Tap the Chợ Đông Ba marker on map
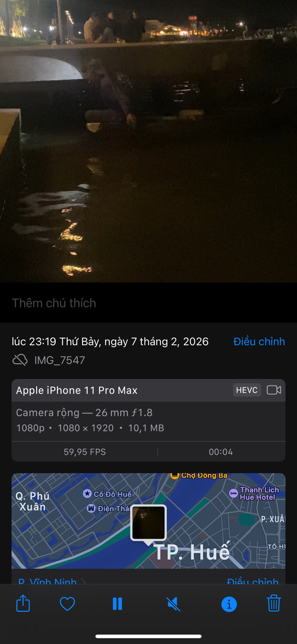Viewport: 297px width, 644px height. click(174, 475)
